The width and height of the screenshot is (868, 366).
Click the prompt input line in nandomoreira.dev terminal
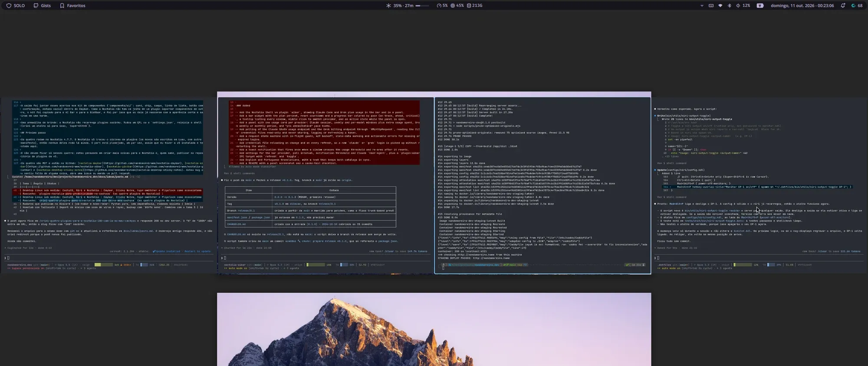coord(108,258)
